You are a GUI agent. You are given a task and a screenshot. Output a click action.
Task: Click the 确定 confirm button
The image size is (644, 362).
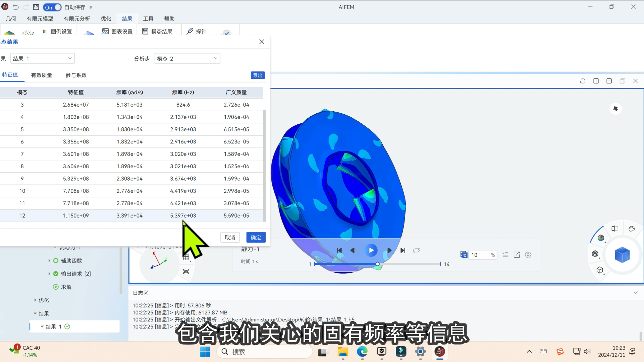(x=256, y=237)
